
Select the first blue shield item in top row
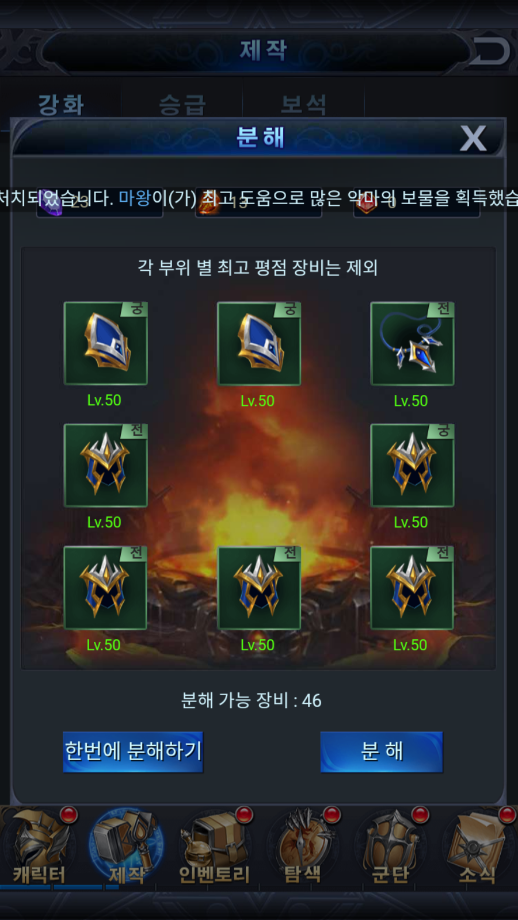(105, 343)
